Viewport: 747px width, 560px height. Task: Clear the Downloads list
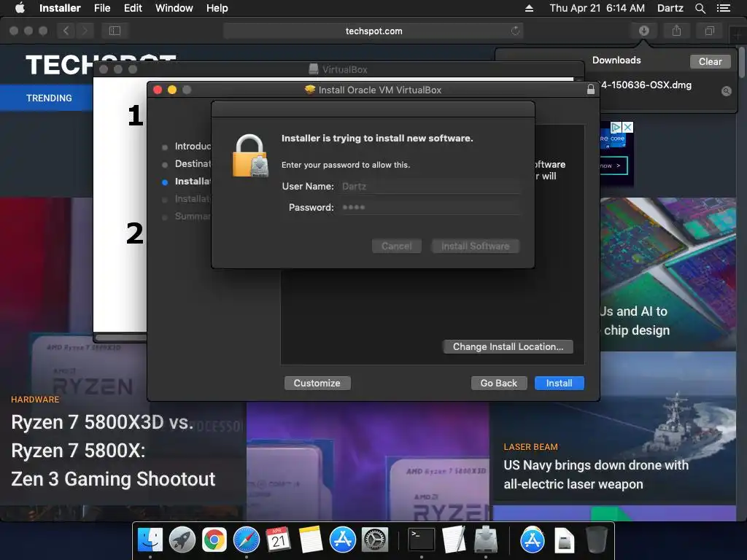[710, 61]
